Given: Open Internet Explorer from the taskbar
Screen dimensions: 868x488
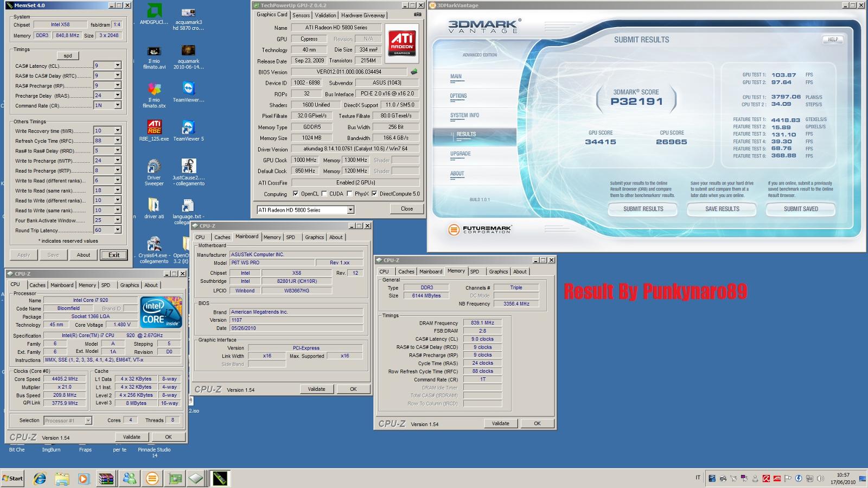Looking at the screenshot, I should [x=40, y=478].
